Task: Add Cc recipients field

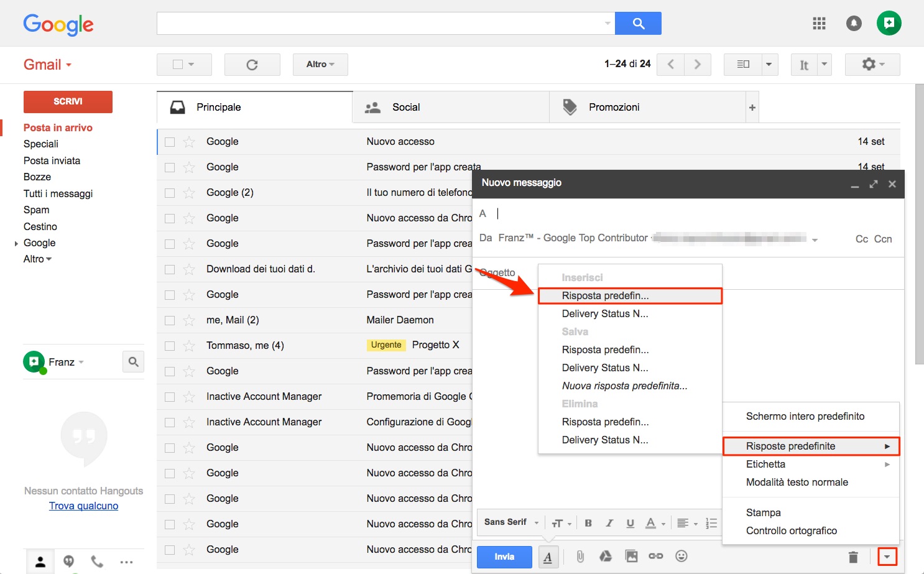Action: [861, 239]
